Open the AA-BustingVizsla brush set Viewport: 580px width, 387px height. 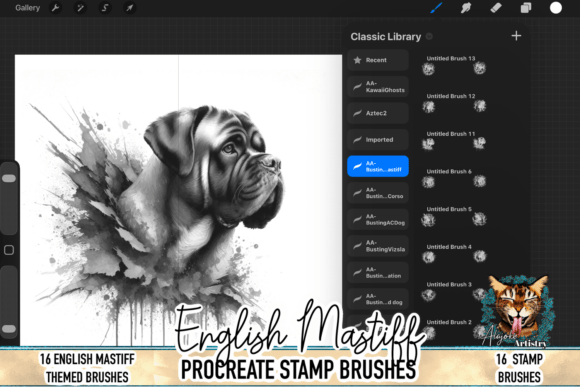pyautogui.click(x=378, y=246)
